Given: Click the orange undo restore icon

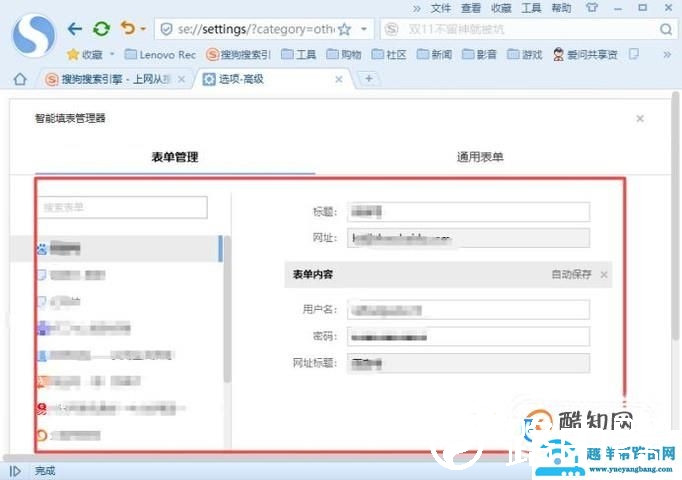Looking at the screenshot, I should click(127, 28).
